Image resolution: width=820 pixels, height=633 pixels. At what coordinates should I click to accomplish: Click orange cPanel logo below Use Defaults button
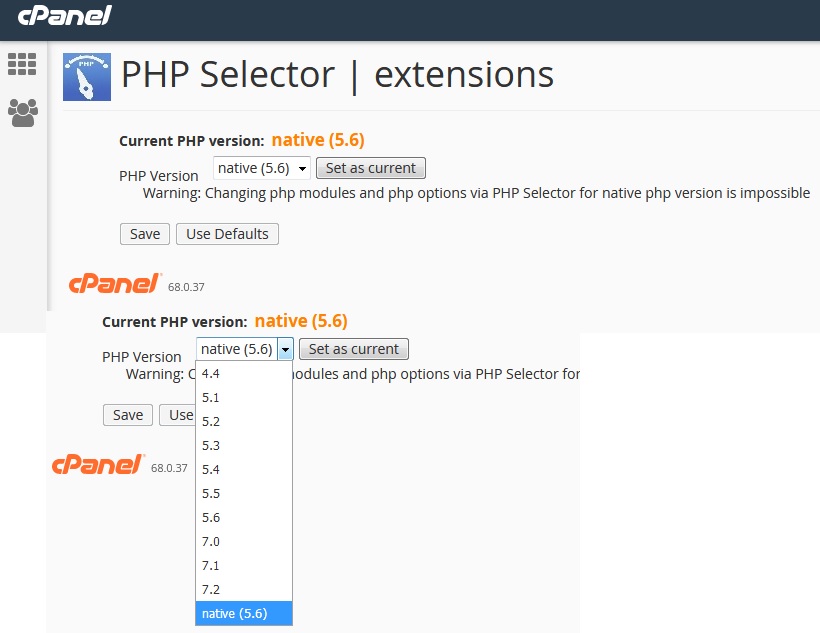[x=115, y=284]
